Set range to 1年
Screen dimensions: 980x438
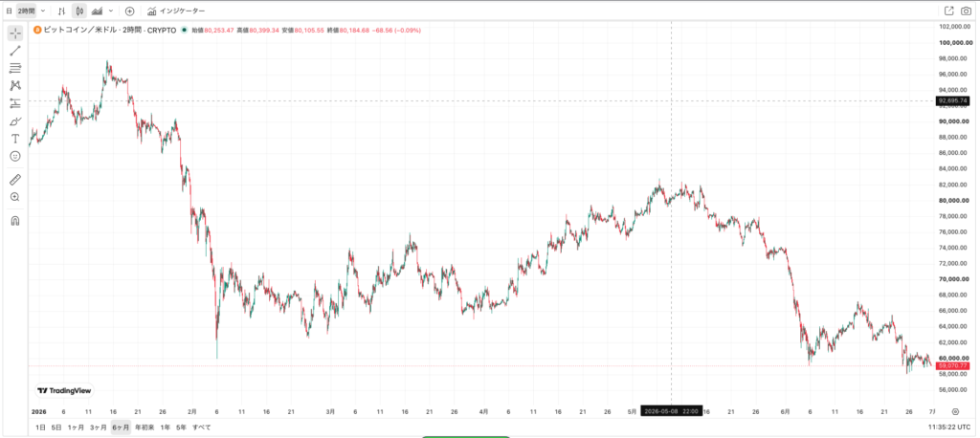(166, 427)
